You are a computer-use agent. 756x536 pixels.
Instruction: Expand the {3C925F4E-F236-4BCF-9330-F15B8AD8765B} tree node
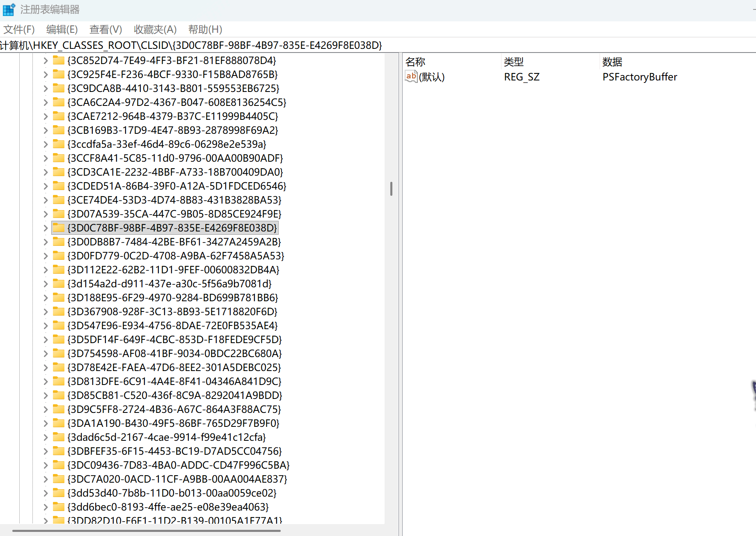pos(46,75)
